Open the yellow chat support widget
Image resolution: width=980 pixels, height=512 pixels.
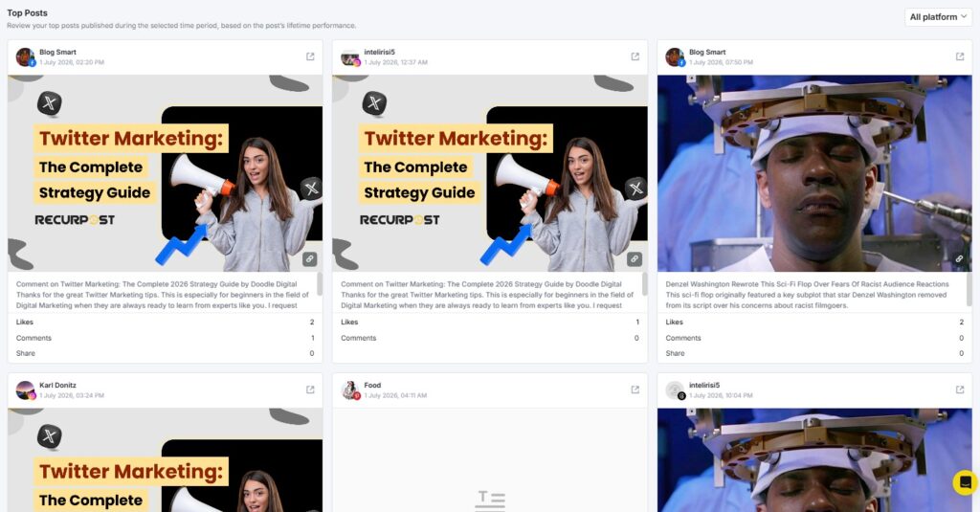(x=965, y=482)
